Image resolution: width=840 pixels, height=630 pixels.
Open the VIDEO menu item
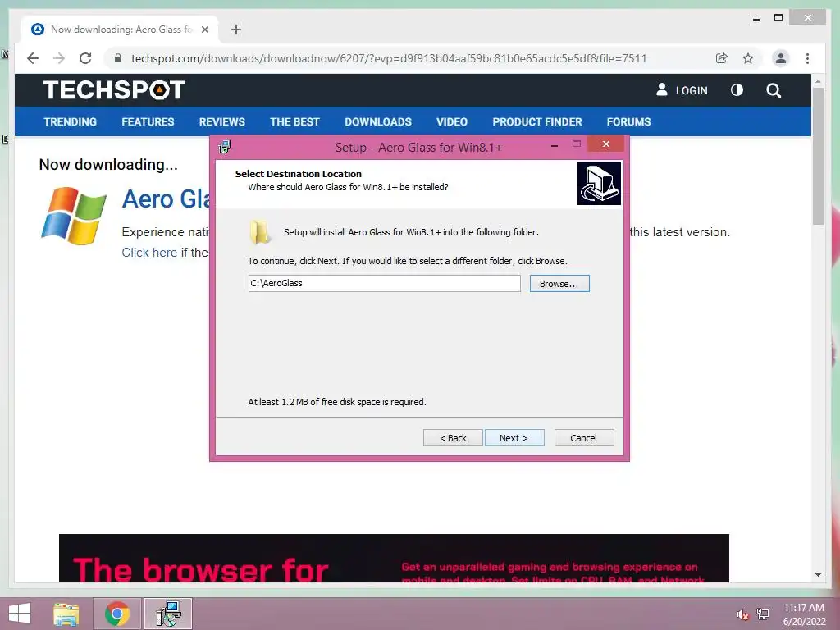click(x=452, y=121)
